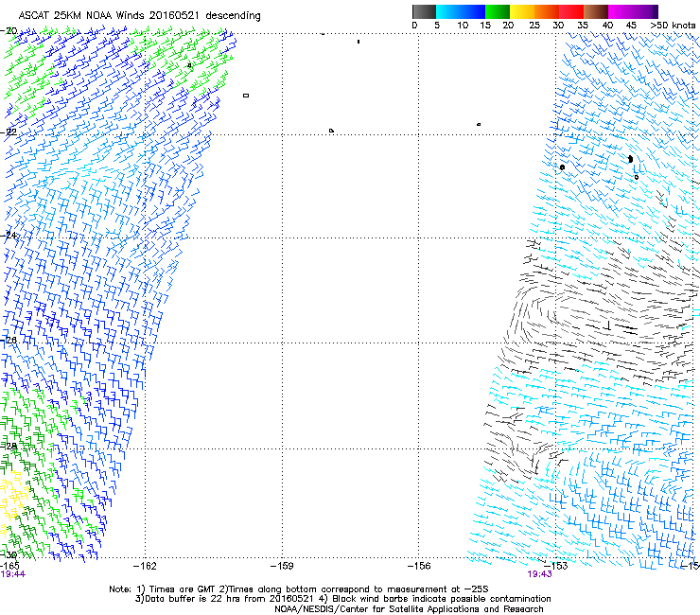
Task: Select the '-24' latitude axis label
Action: 9,235
